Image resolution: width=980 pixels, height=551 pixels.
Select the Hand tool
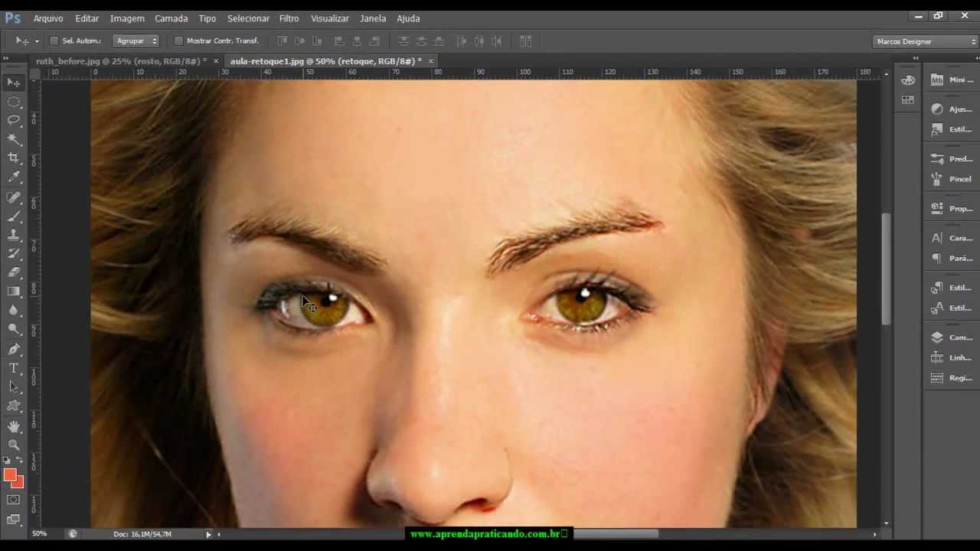(x=14, y=426)
